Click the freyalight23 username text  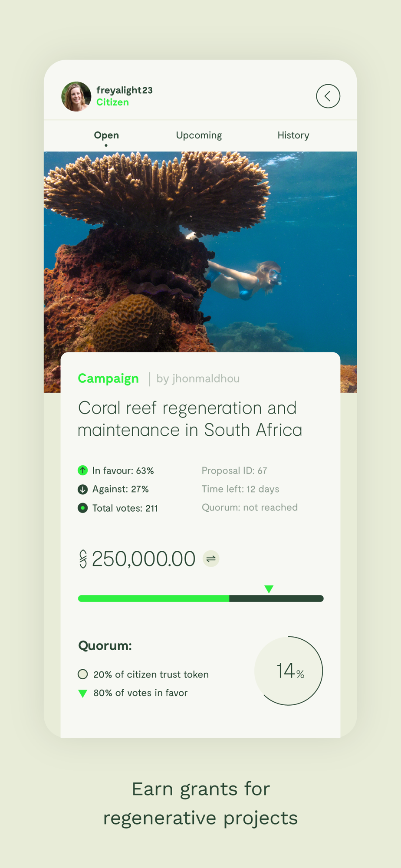125,90
